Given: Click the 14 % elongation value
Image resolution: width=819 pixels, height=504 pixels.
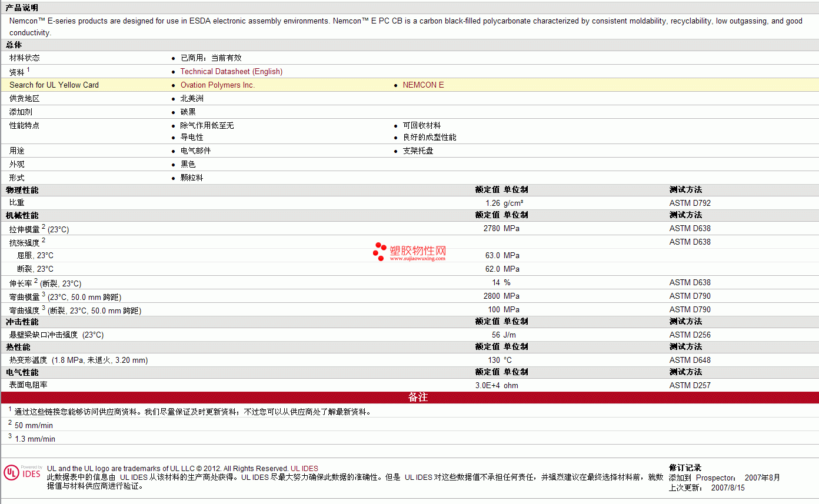Looking at the screenshot, I should tap(501, 282).
